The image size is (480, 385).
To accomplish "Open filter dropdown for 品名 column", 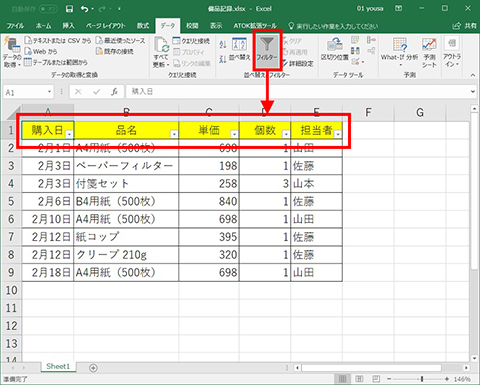I will pos(174,134).
